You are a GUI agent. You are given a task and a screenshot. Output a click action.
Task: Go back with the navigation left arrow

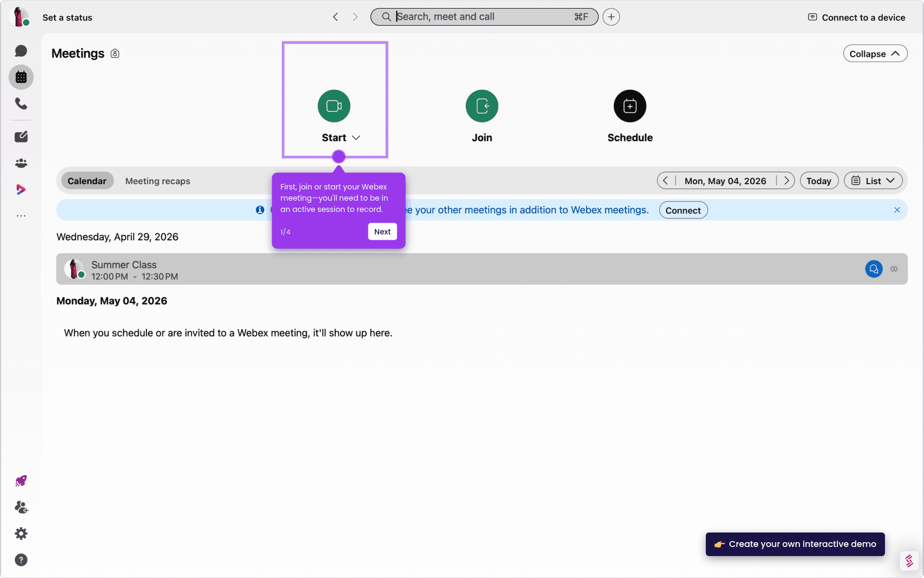click(x=335, y=17)
